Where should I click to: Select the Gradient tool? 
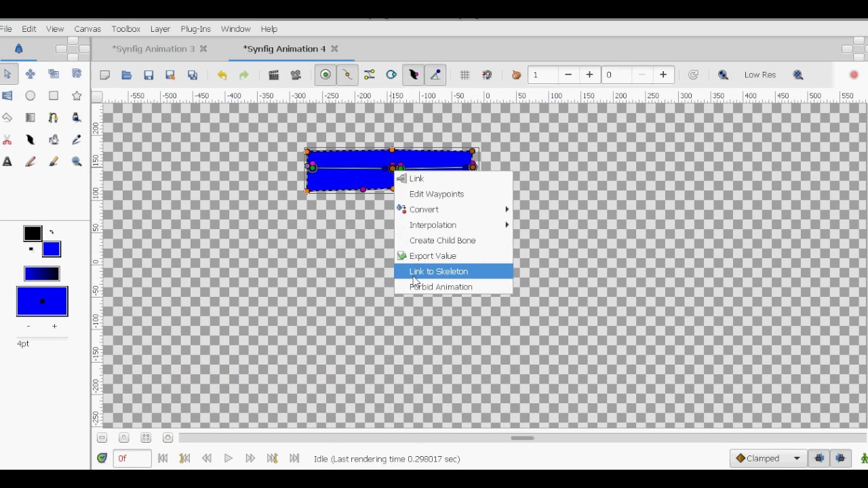[x=31, y=117]
